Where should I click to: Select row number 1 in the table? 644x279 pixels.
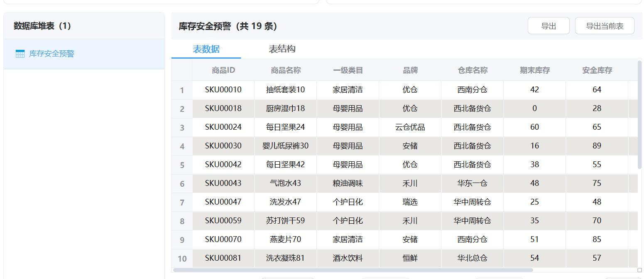[182, 90]
